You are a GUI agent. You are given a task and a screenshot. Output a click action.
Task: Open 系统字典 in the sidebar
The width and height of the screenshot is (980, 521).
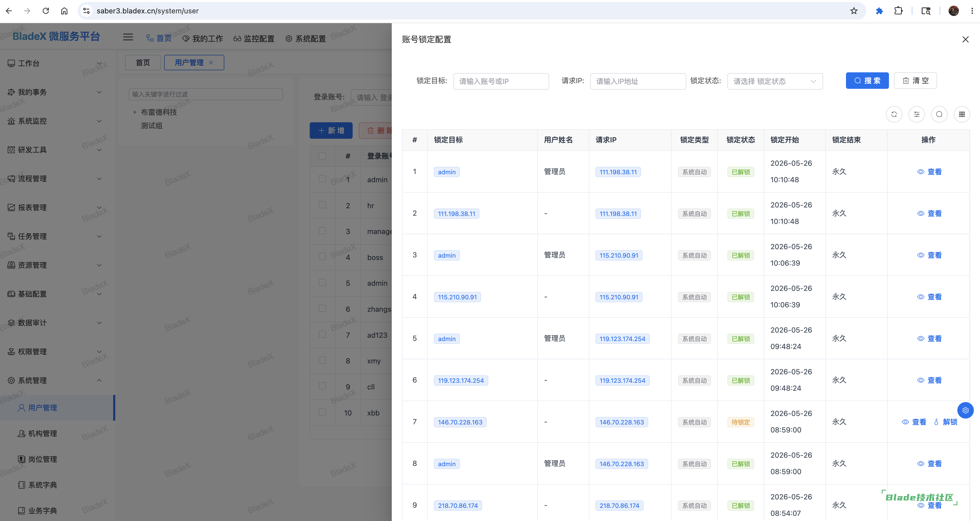57,485
